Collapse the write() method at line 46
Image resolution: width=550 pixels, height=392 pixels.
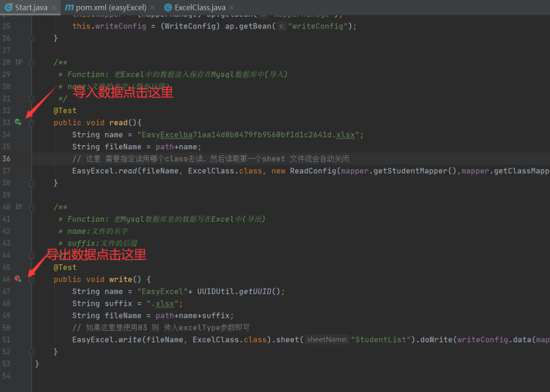click(32, 280)
